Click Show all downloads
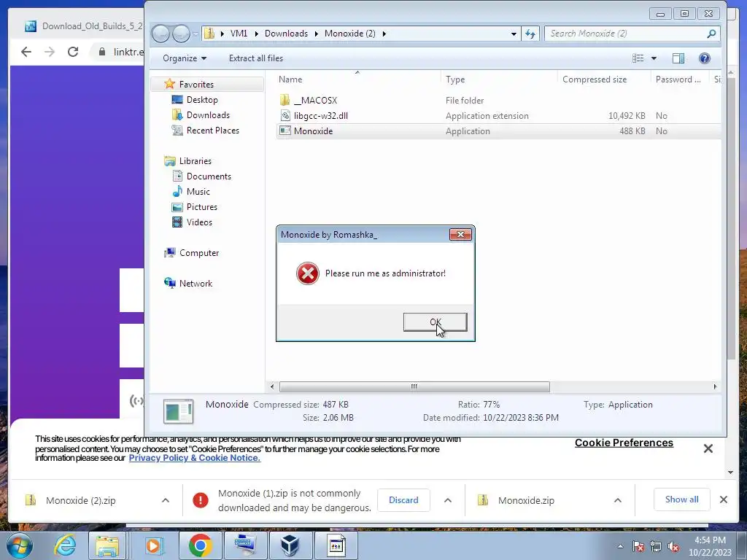The height and width of the screenshot is (560, 747). click(682, 499)
